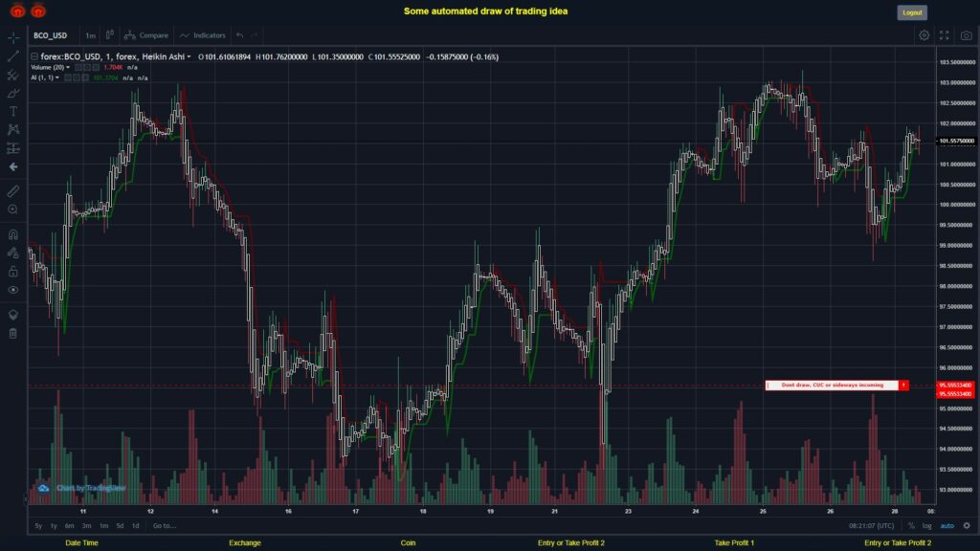Open the Heikin Ashi series dropdown arrow

[189, 56]
